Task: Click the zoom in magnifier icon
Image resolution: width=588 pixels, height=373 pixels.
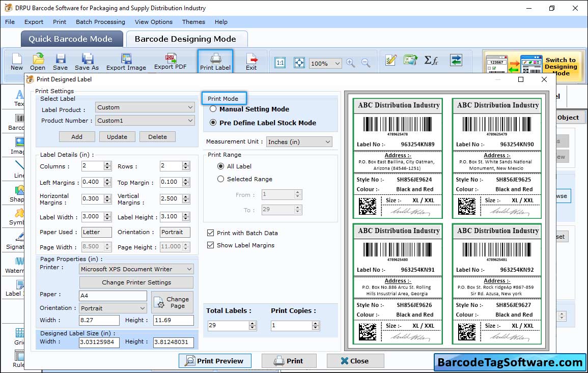Action: click(x=350, y=63)
